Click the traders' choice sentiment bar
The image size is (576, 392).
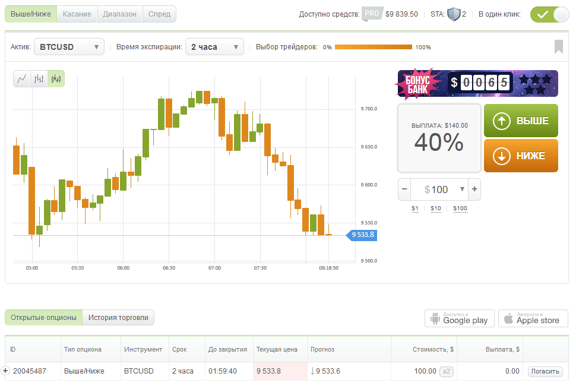pos(373,47)
